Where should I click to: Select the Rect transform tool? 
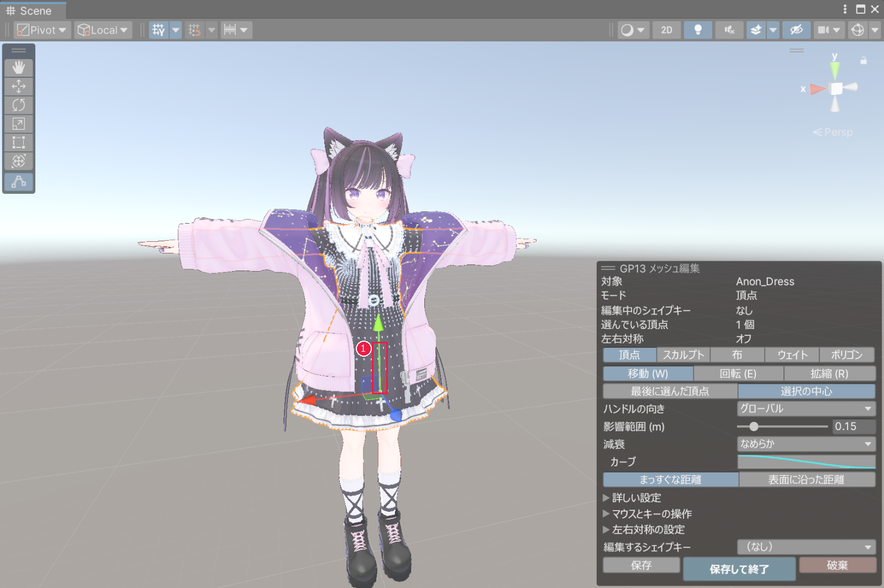19,142
